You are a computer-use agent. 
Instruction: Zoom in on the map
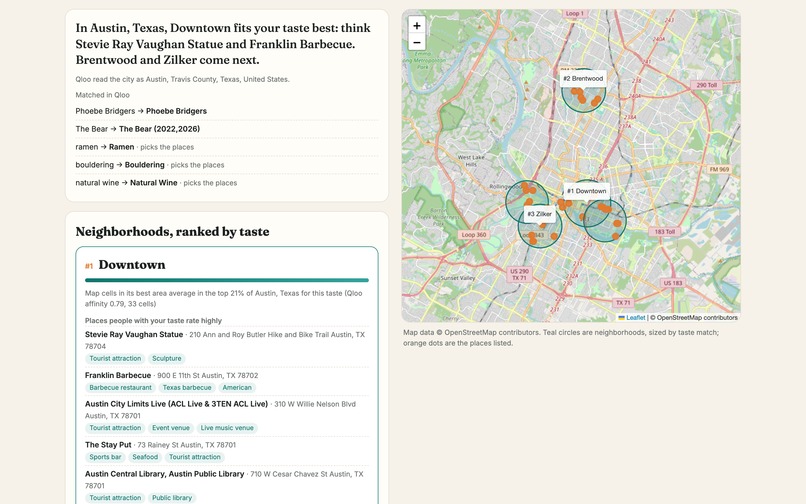pyautogui.click(x=417, y=25)
